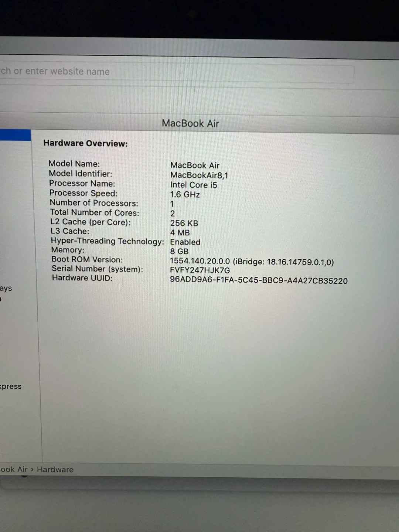The image size is (399, 532).
Task: Click the Model Identifier value MacBookAir8,1
Action: (199, 175)
